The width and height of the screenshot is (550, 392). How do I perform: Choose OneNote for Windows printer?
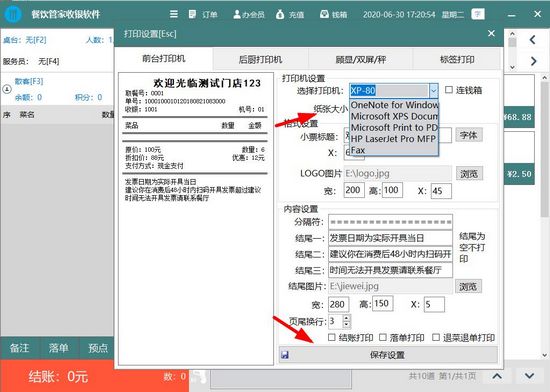coord(394,105)
